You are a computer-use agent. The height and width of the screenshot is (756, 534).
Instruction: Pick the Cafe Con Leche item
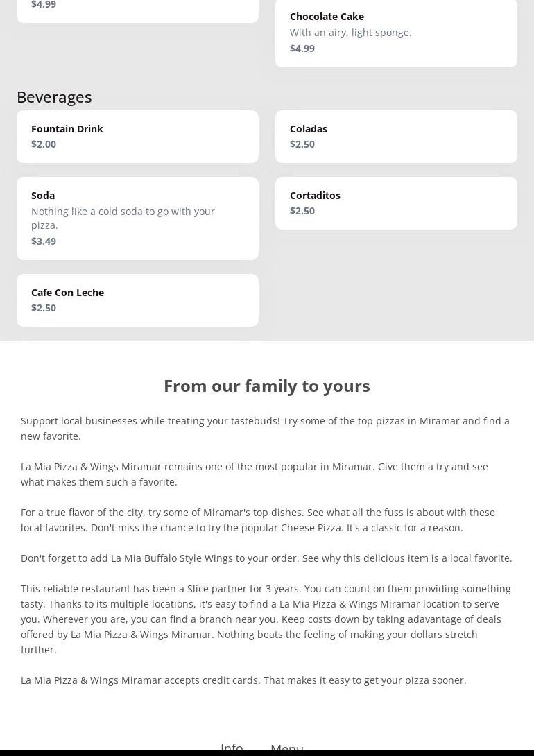[137, 300]
